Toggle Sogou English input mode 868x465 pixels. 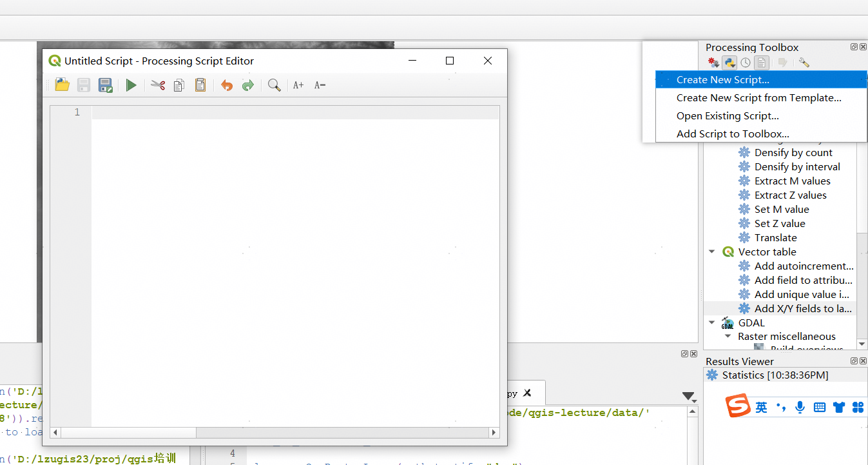pos(760,406)
